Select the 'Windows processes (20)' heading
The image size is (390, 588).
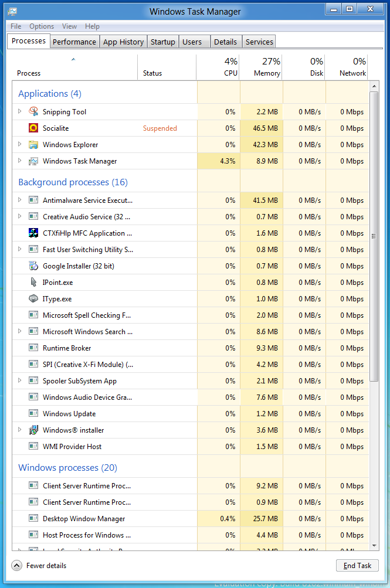coord(68,468)
